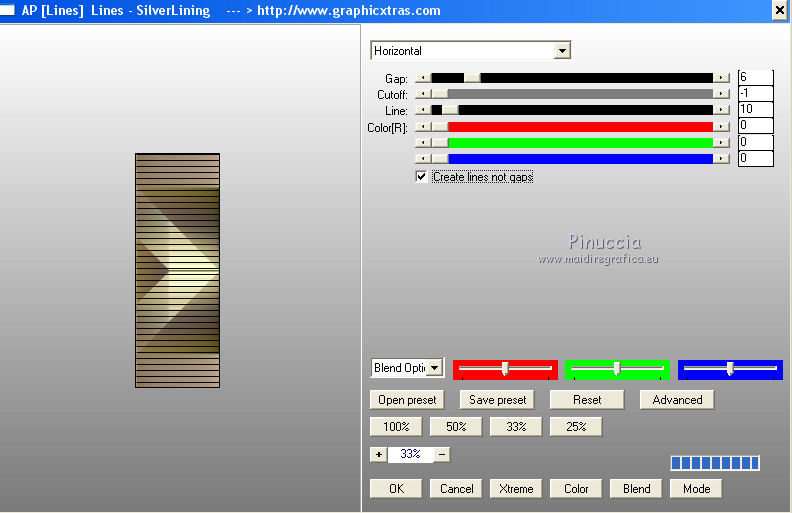
Task: Click the Line slider thumb
Action: point(450,110)
